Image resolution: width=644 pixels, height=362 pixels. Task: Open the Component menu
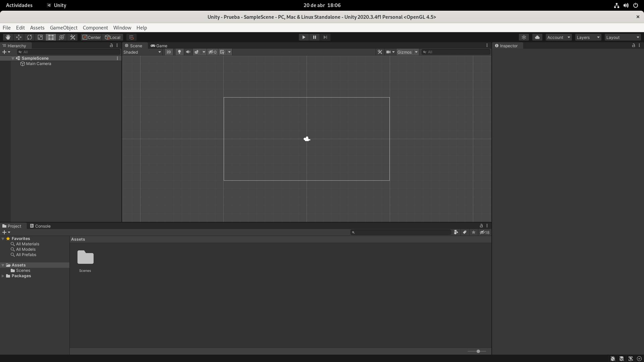click(95, 28)
